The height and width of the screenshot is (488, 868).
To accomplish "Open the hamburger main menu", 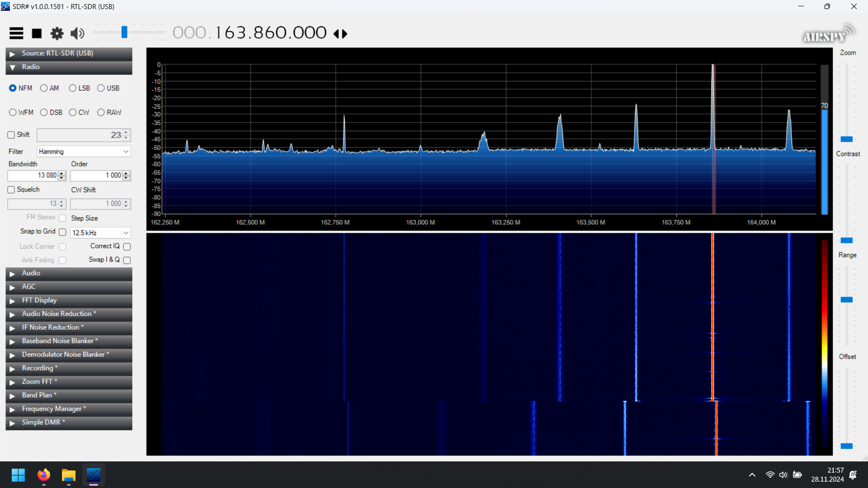I will tap(16, 33).
